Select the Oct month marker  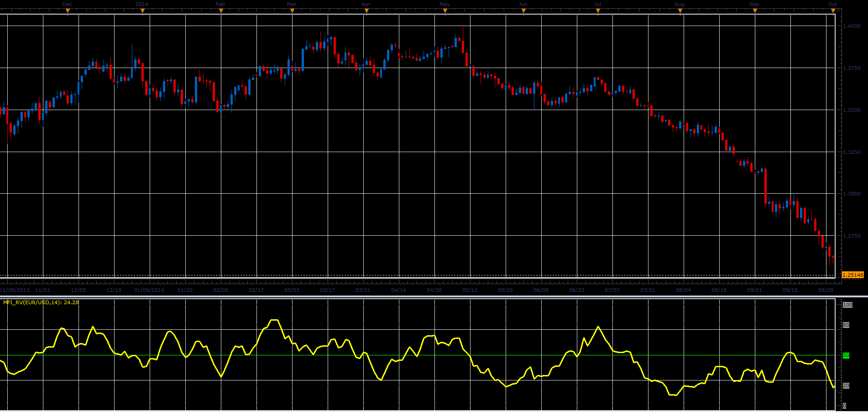[833, 12]
